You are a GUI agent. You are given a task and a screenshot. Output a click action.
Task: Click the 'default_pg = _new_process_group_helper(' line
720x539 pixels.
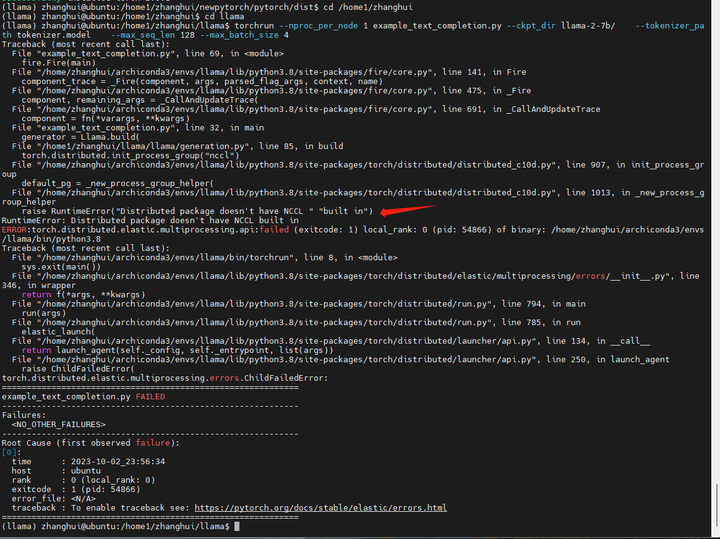pos(118,183)
